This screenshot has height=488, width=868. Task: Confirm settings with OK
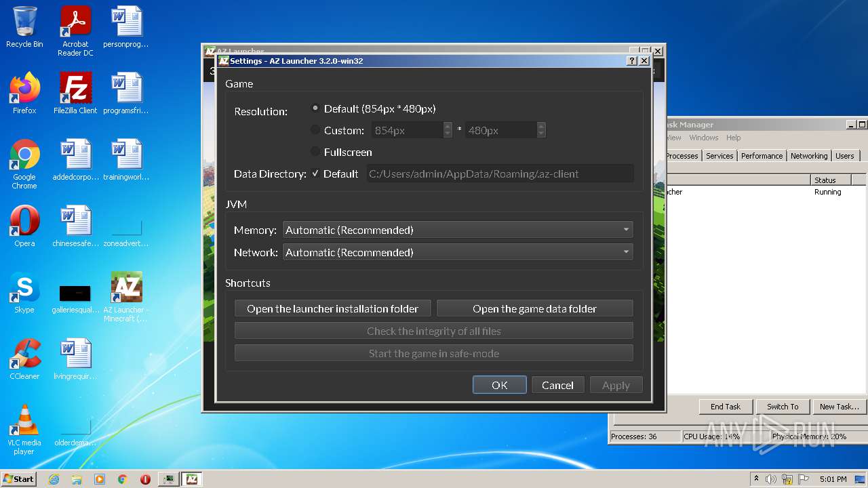click(500, 385)
